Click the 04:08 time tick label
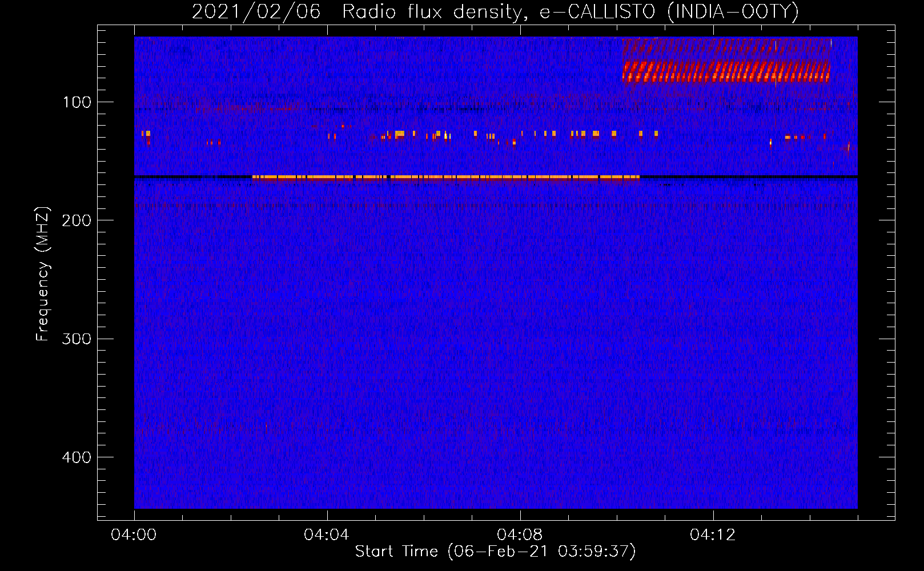The height and width of the screenshot is (571, 924). [x=520, y=534]
